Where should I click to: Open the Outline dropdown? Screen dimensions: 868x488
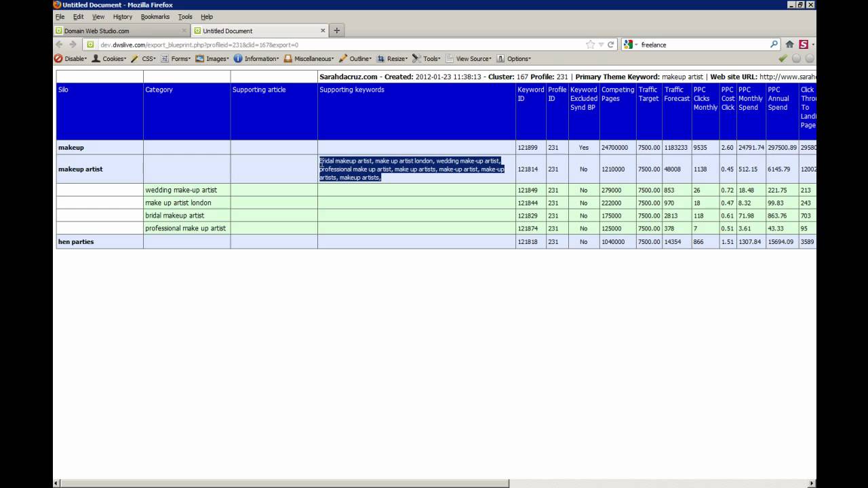coord(356,59)
